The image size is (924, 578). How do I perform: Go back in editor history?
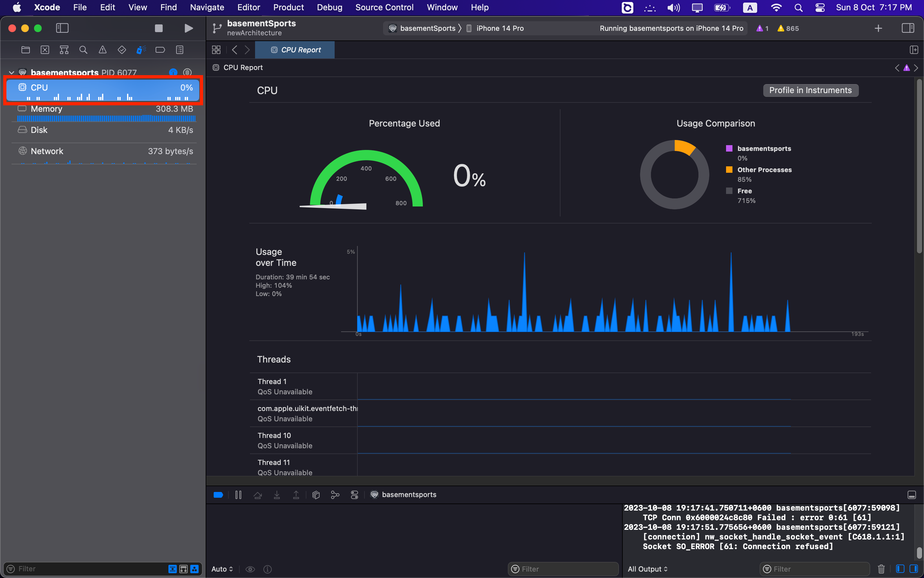[x=235, y=50]
